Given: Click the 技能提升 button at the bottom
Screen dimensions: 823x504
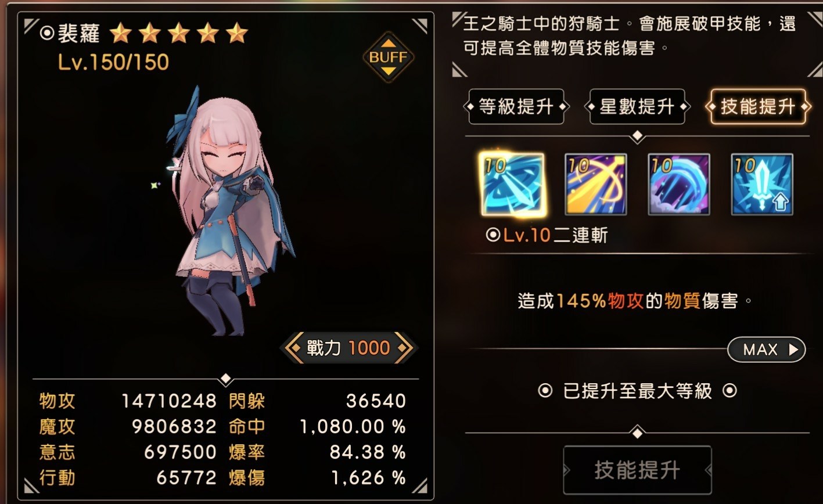Looking at the screenshot, I should (637, 470).
